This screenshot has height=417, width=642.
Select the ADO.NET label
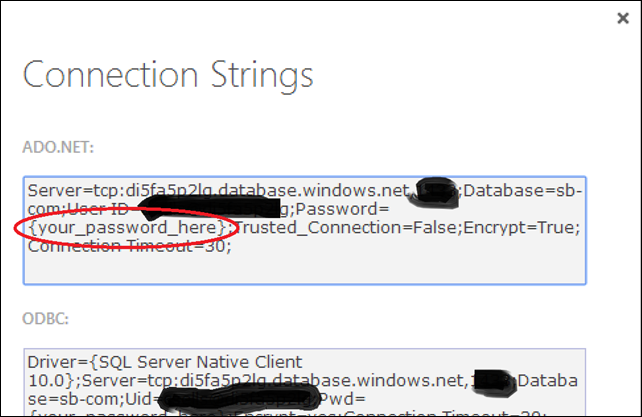58,147
